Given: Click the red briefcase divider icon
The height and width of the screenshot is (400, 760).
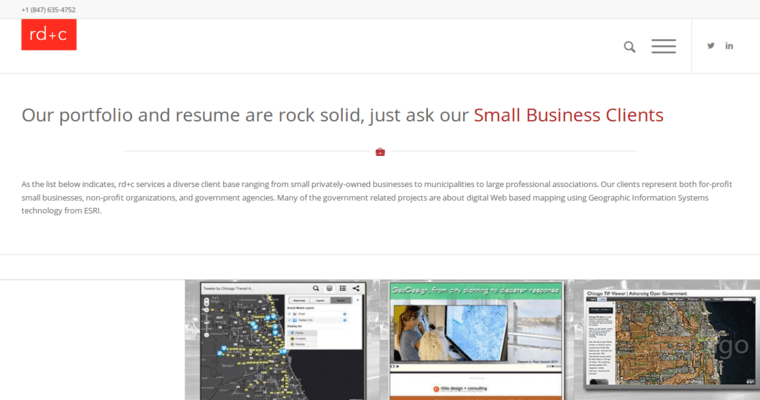Looking at the screenshot, I should click(380, 152).
